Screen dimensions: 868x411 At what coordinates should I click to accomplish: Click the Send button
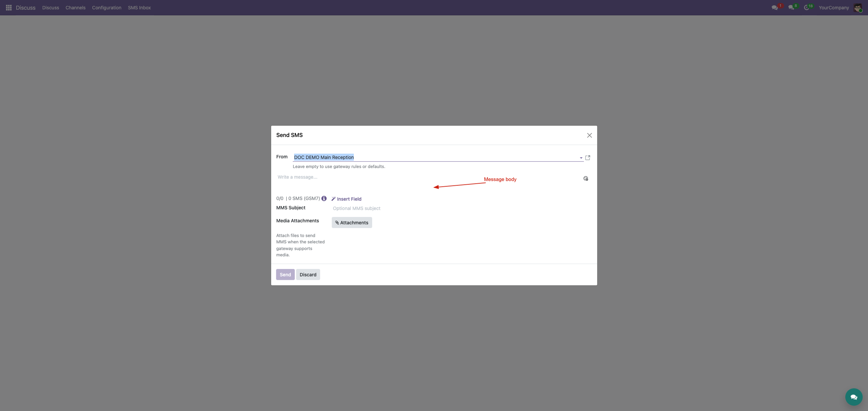point(285,275)
